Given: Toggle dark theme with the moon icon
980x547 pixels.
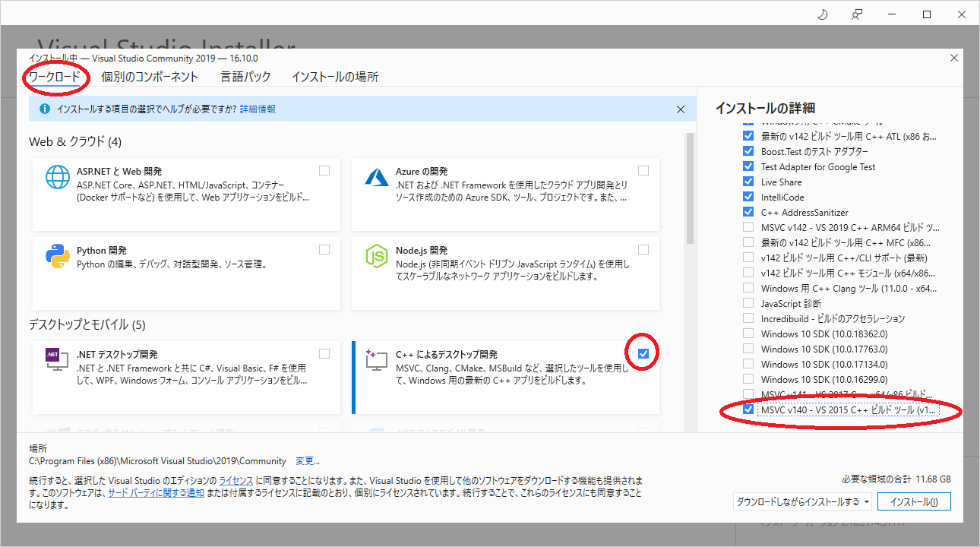Looking at the screenshot, I should pyautogui.click(x=822, y=14).
